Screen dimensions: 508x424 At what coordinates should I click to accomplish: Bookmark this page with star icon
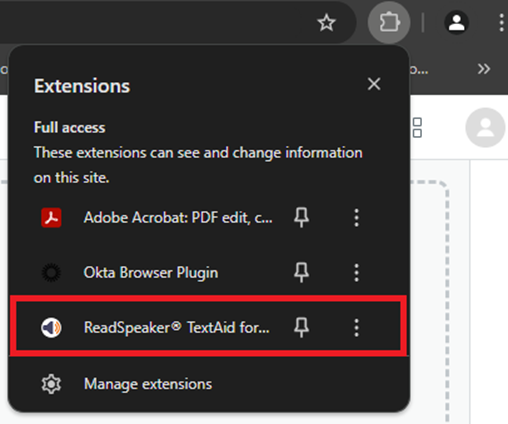[326, 23]
